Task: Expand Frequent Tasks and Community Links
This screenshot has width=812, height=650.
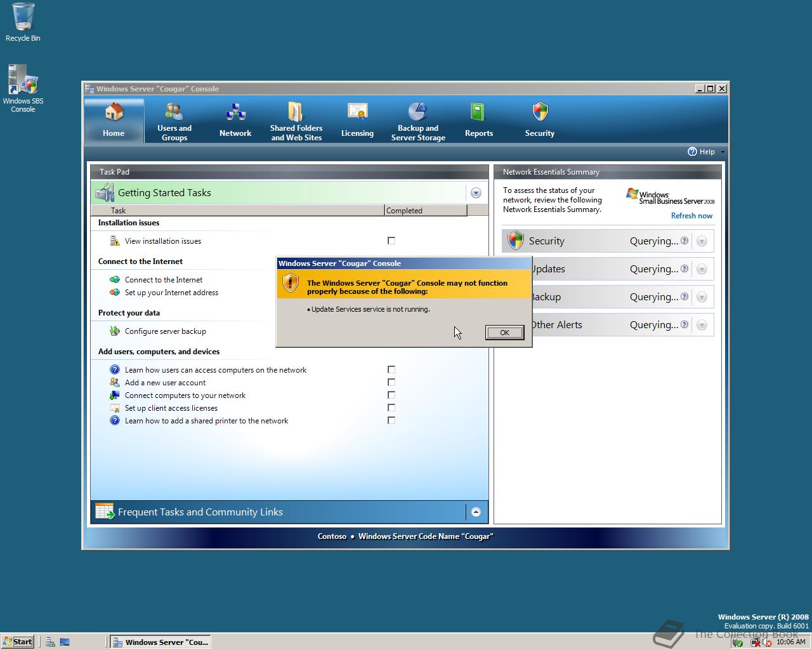Action: point(476,512)
